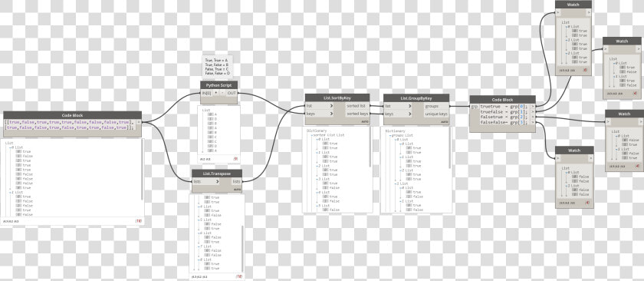Image resolution: width=644 pixels, height=281 pixels.
Task: Select the IN[0] port on Python Script
Action: point(206,93)
